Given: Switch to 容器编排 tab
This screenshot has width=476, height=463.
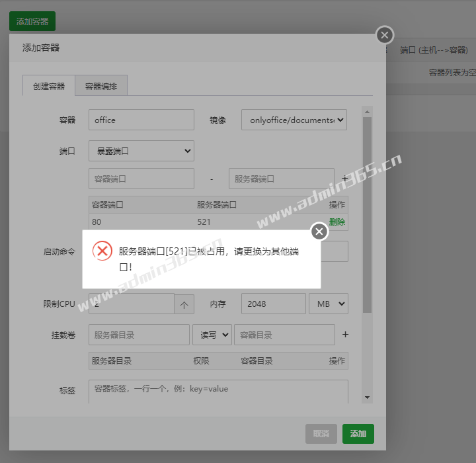Looking at the screenshot, I should 101,86.
